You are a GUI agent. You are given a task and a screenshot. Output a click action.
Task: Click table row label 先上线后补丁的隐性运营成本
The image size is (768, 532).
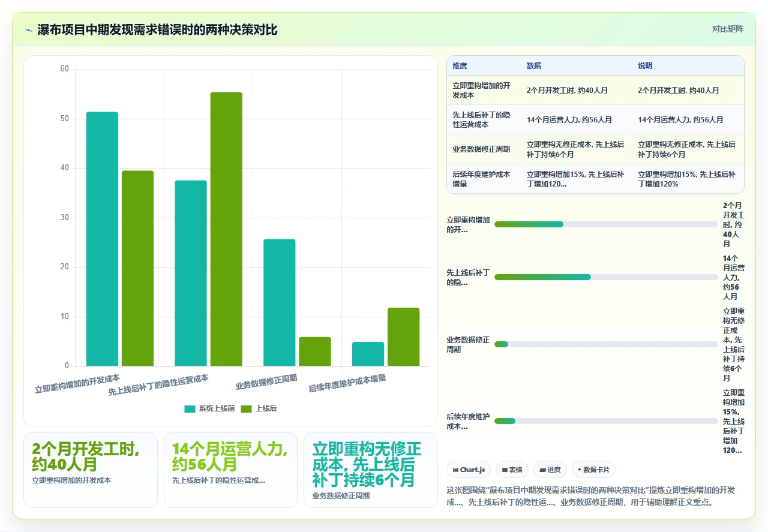481,119
